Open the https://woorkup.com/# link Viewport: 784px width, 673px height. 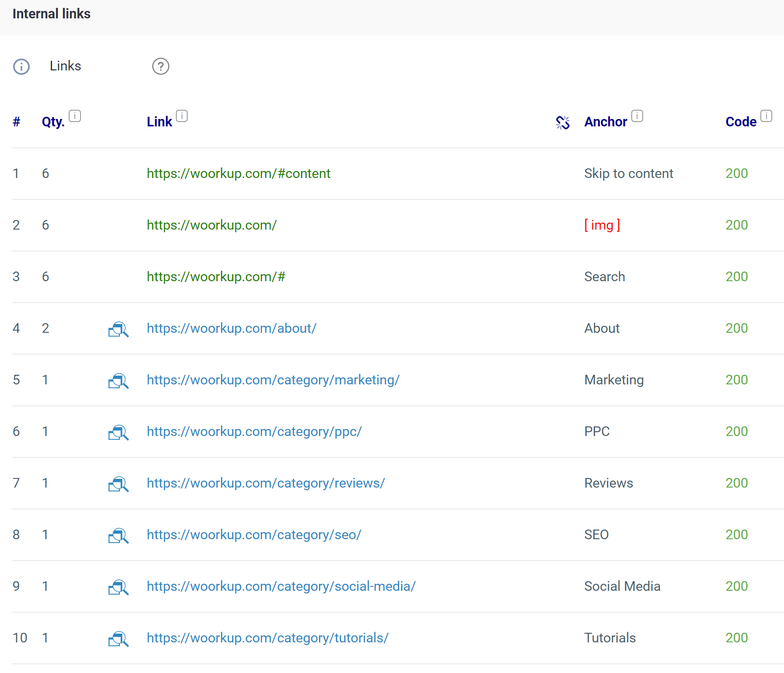click(216, 277)
